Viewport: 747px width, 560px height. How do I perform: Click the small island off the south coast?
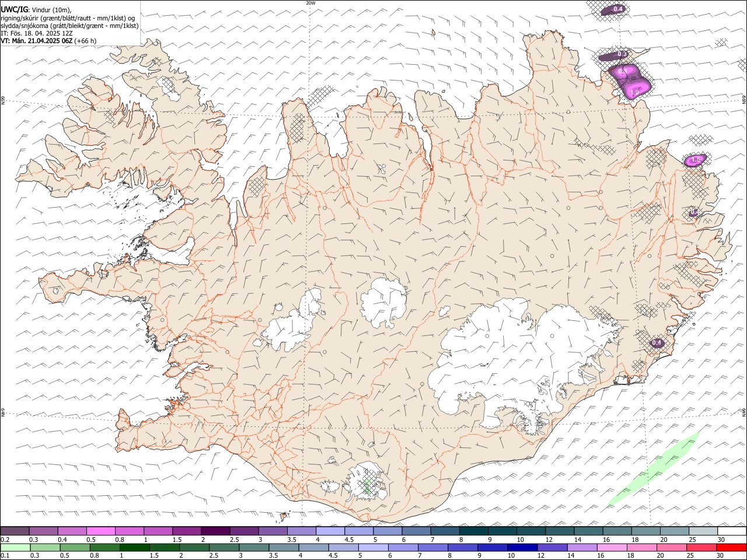click(285, 516)
